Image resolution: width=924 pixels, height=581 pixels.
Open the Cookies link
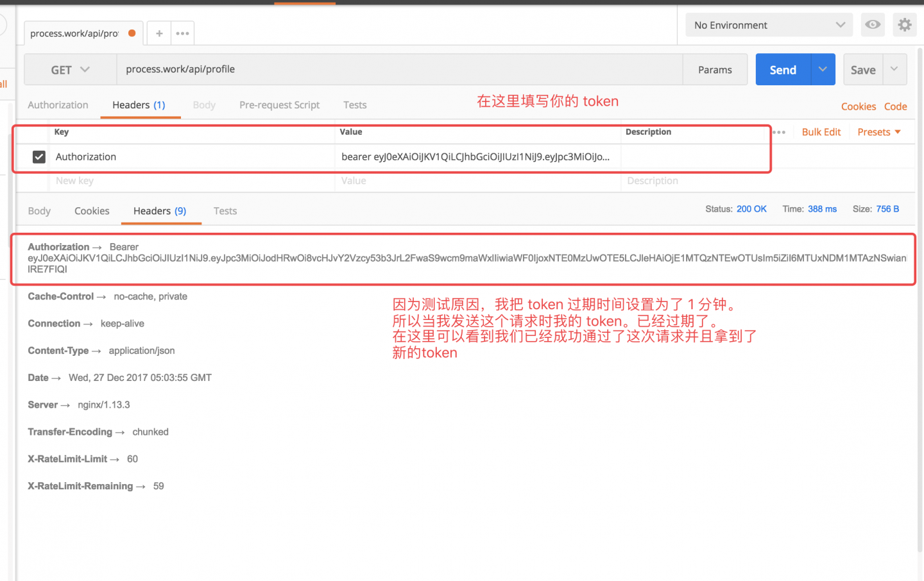[859, 106]
